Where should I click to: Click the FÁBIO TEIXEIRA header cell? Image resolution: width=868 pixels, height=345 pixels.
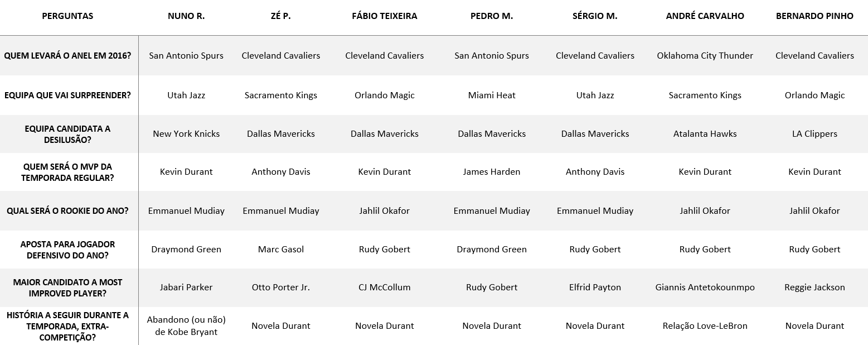pos(384,16)
